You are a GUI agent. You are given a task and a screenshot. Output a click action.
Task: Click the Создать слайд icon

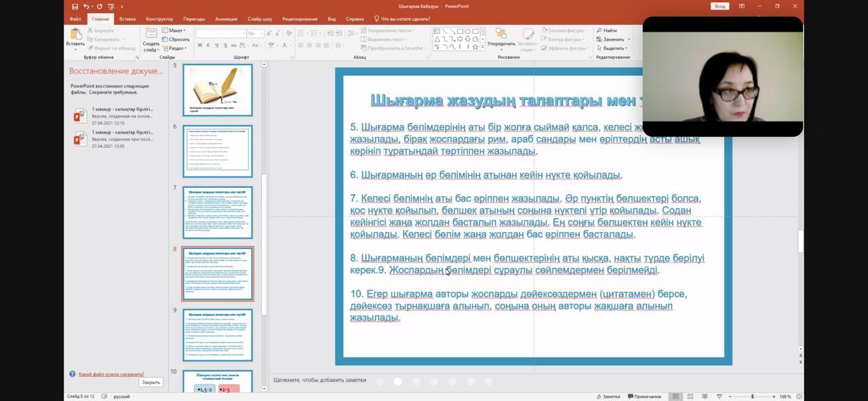(x=151, y=34)
